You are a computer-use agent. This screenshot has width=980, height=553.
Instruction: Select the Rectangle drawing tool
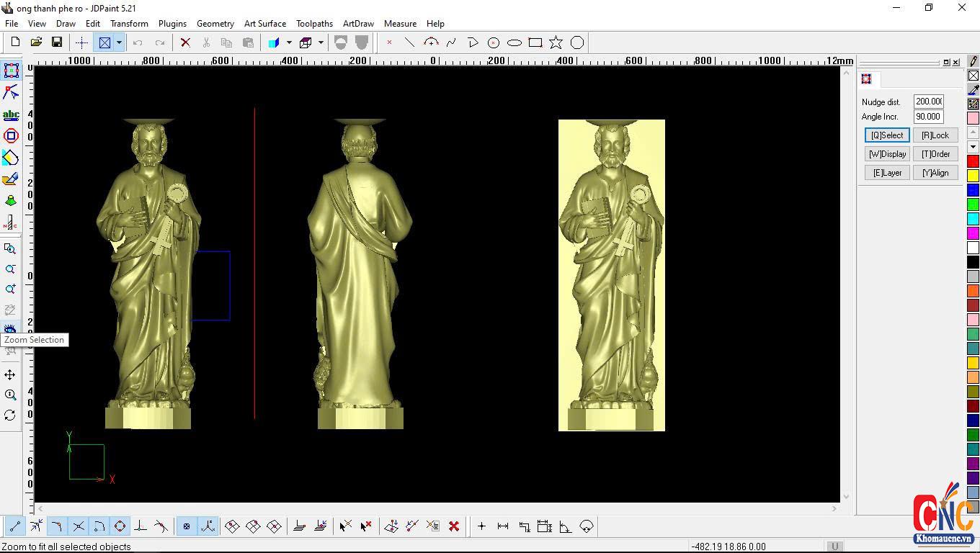(535, 42)
